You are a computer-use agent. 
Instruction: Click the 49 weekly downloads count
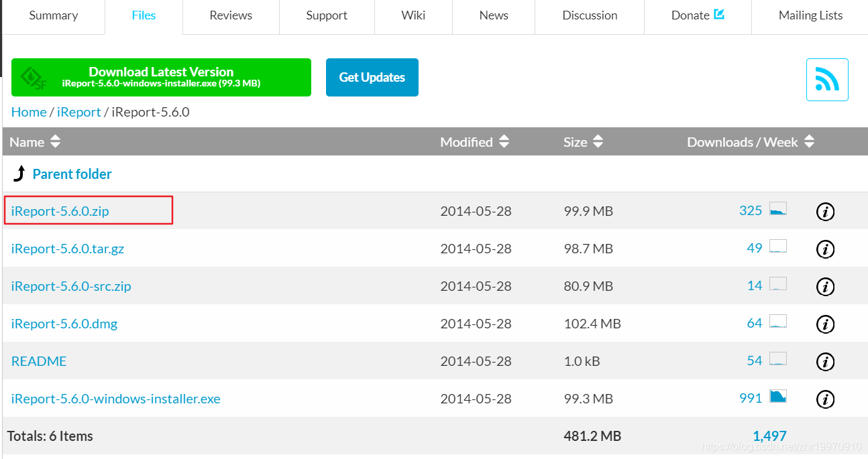coord(755,249)
